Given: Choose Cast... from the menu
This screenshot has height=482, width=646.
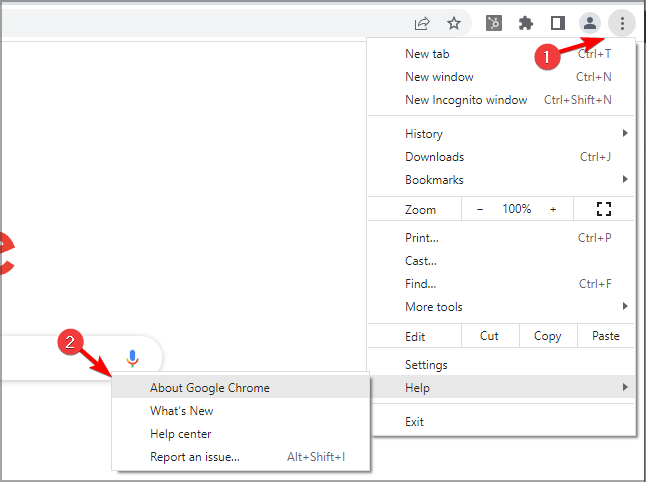Looking at the screenshot, I should click(501, 261).
